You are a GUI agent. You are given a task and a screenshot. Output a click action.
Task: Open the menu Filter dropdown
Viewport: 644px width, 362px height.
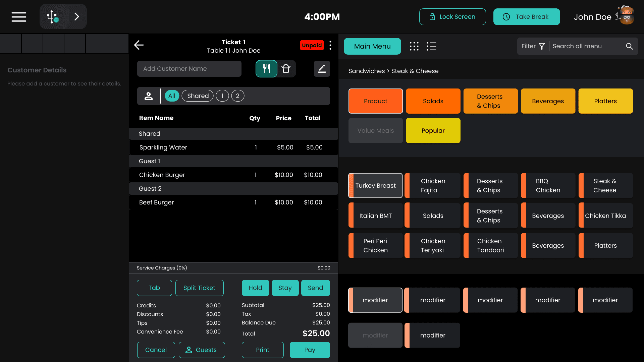coord(533,46)
